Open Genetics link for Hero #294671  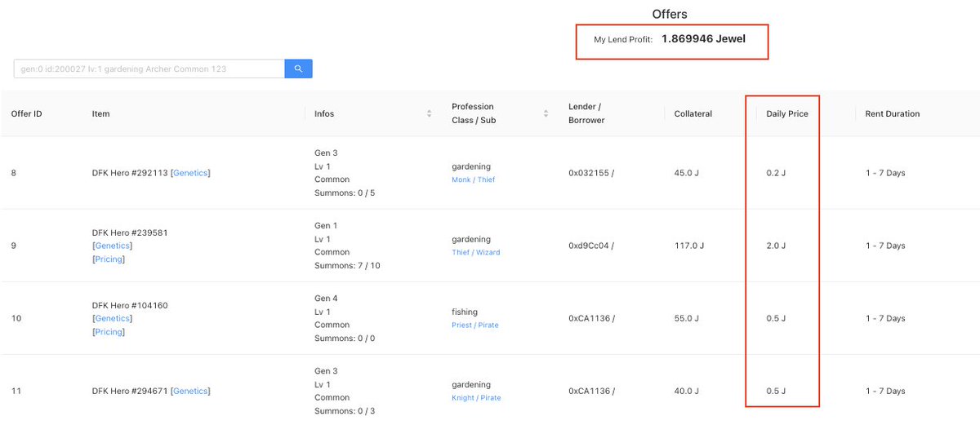point(190,391)
